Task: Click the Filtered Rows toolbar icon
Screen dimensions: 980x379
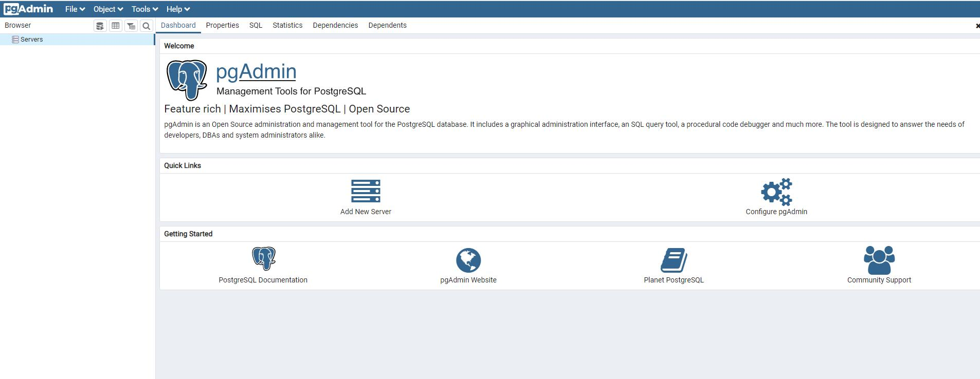Action: (131, 26)
